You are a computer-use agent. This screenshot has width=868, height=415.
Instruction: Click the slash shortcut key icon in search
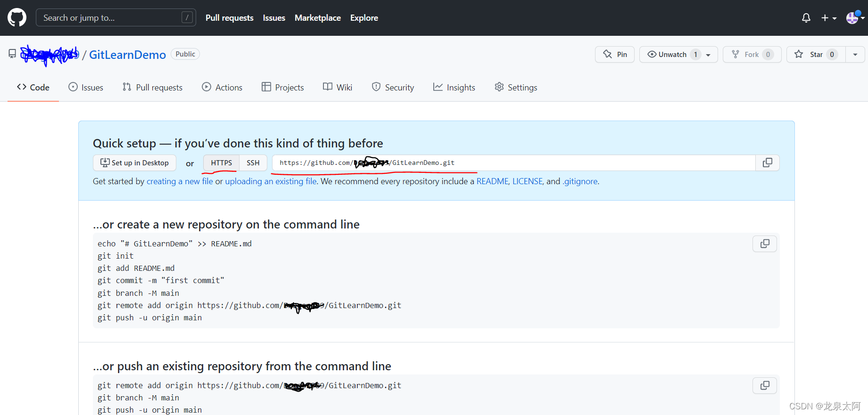(187, 17)
